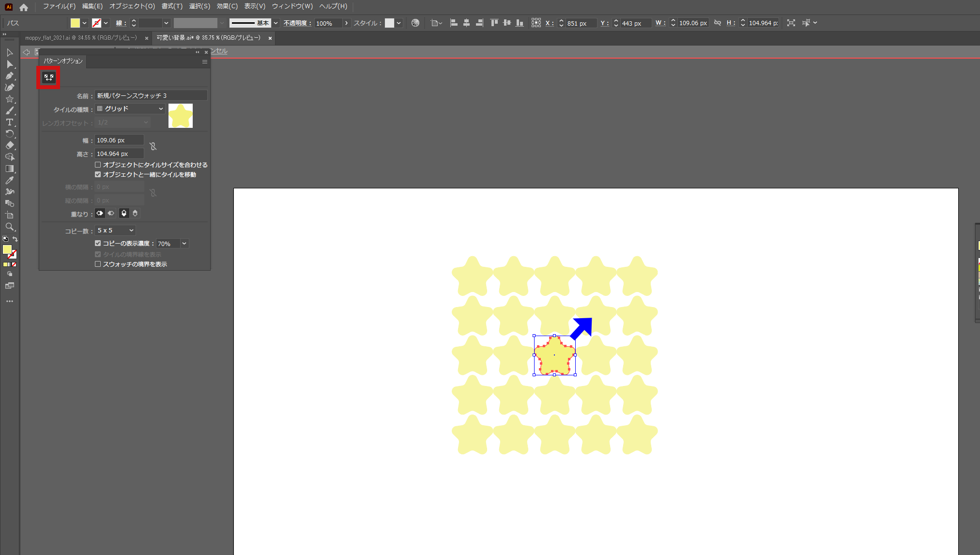Click the pattern name input field
The width and height of the screenshot is (980, 555).
(x=151, y=95)
